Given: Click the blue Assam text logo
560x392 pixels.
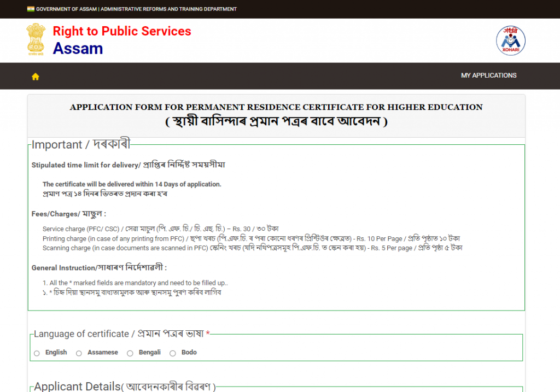Looking at the screenshot, I should pos(78,49).
